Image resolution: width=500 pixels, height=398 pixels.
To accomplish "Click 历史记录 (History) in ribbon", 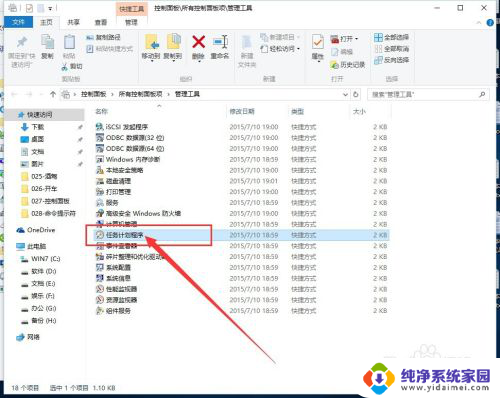I will tap(348, 65).
